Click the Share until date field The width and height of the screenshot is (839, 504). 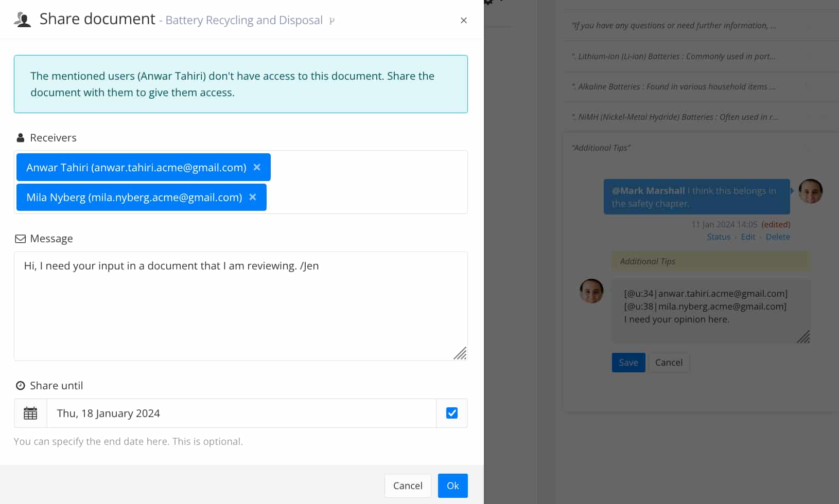(241, 413)
